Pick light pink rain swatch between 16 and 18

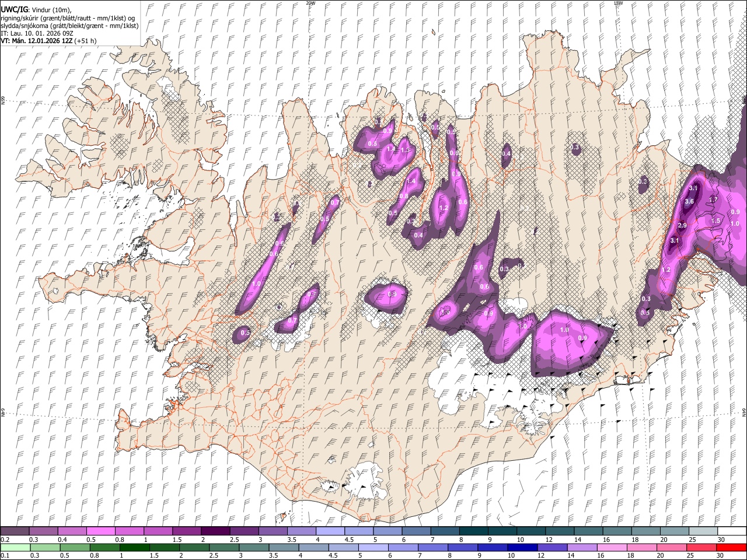coord(612,548)
